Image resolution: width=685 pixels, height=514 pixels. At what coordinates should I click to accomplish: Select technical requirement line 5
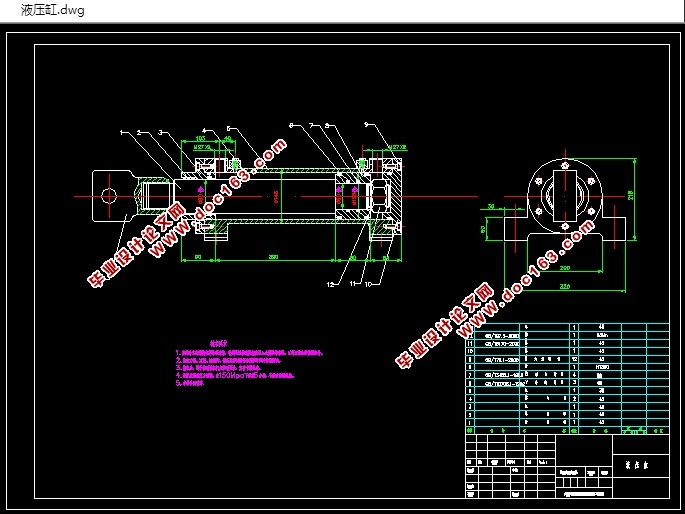(x=190, y=383)
